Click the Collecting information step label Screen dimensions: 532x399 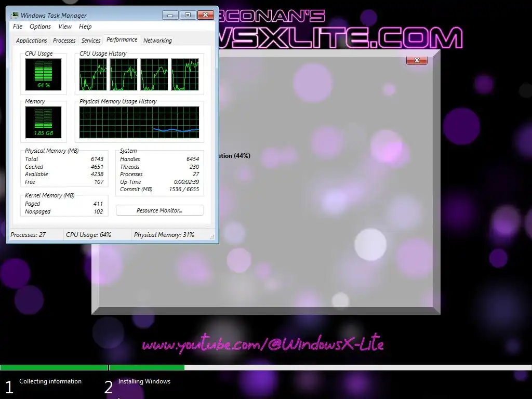point(50,381)
